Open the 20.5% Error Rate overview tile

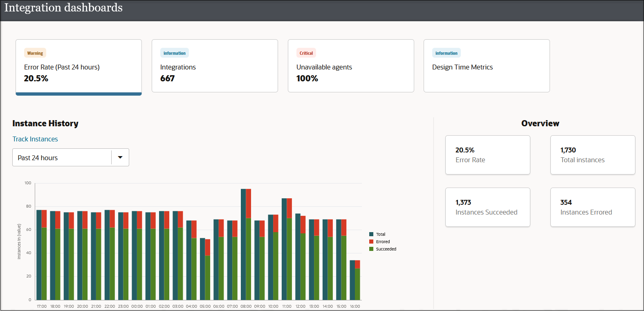tap(488, 155)
